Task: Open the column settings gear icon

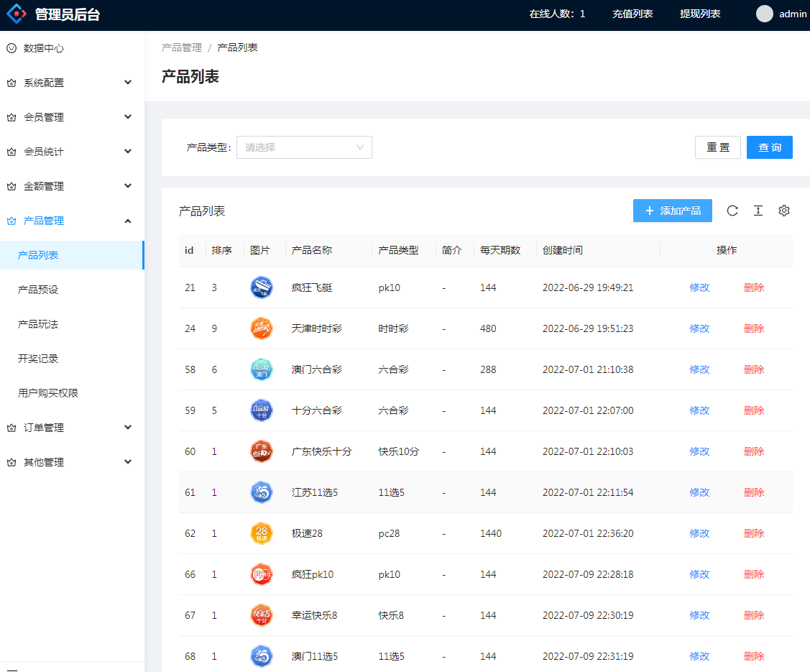Action: [784, 211]
